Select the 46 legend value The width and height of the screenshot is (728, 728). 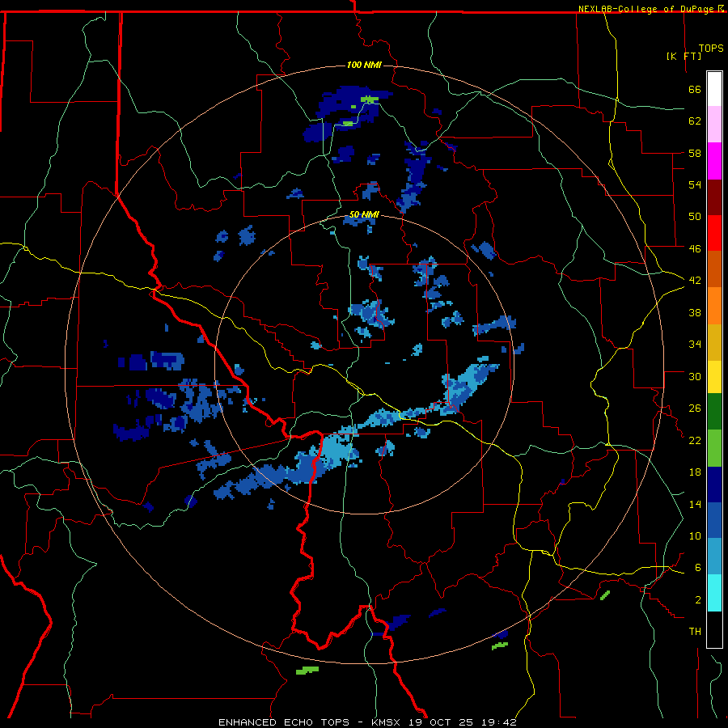695,248
